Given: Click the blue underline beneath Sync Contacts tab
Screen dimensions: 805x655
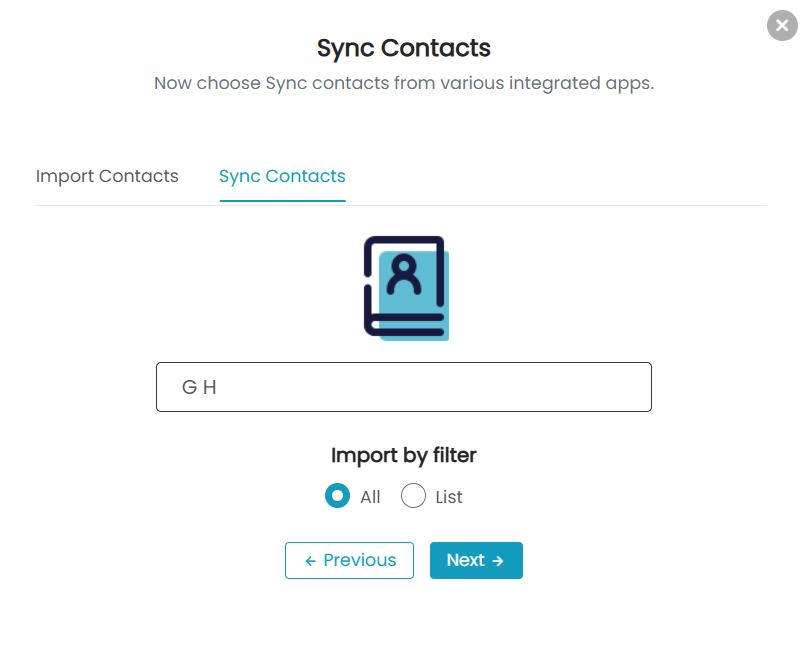Looking at the screenshot, I should tap(282, 201).
